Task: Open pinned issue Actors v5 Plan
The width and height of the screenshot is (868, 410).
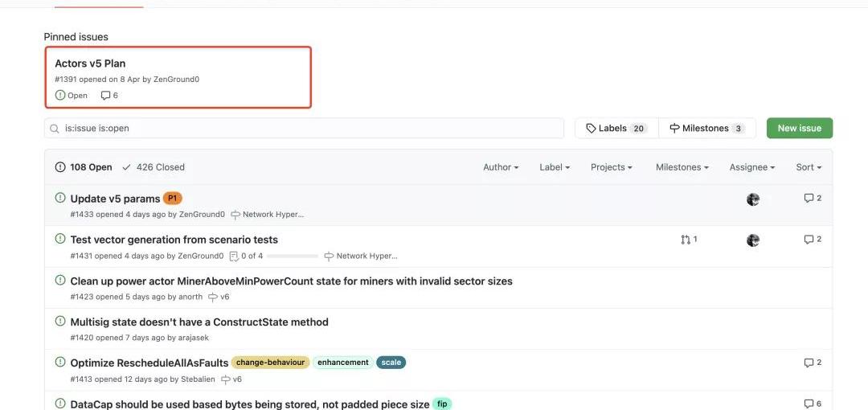Action: click(90, 64)
